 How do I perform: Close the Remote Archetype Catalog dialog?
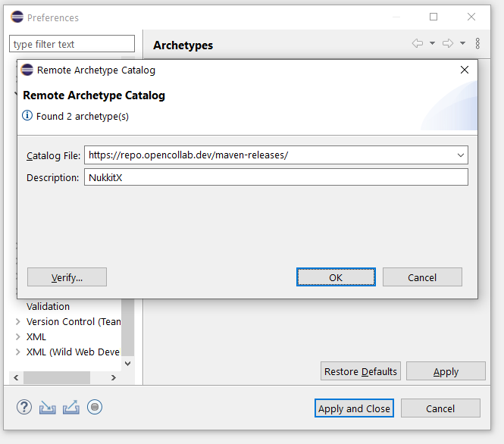point(465,70)
